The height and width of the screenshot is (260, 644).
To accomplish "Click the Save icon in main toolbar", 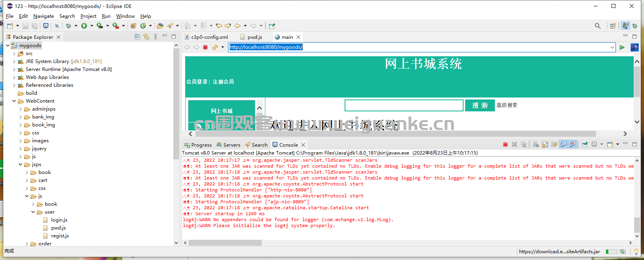I will (25, 26).
